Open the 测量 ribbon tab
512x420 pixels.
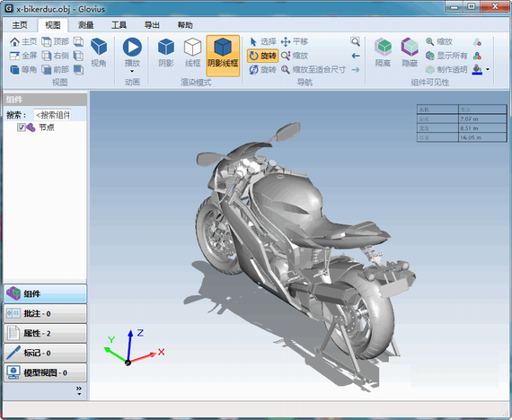point(86,25)
